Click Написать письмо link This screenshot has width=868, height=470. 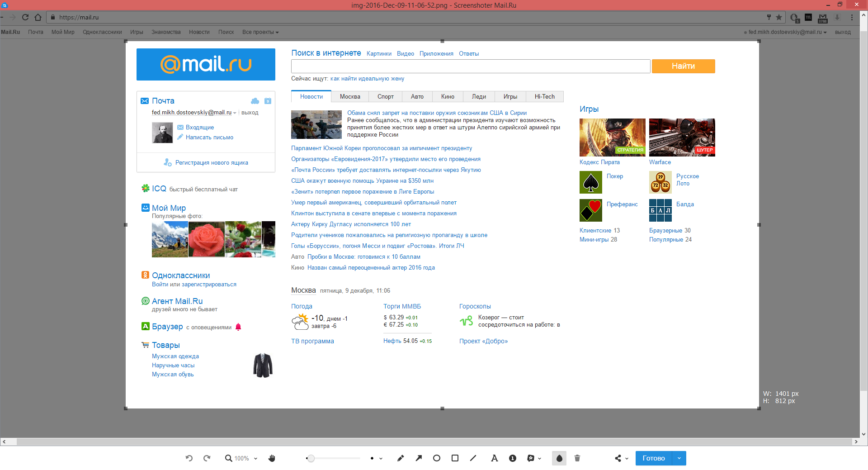(209, 138)
